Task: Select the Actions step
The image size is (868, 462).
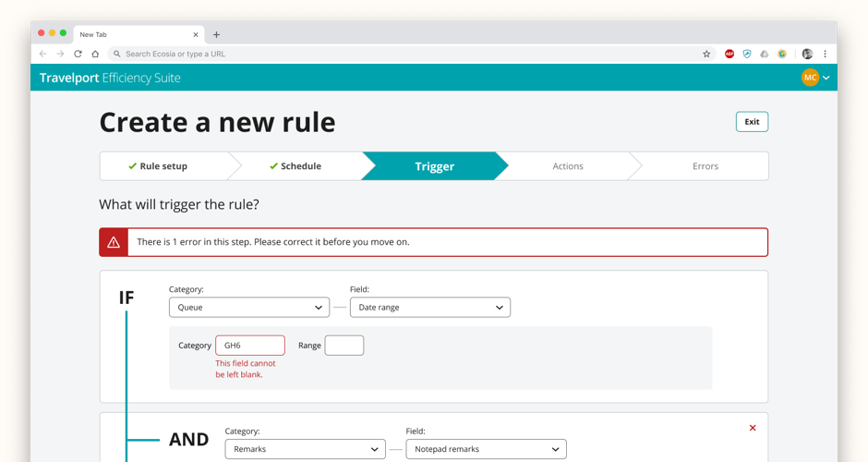Action: pyautogui.click(x=568, y=166)
